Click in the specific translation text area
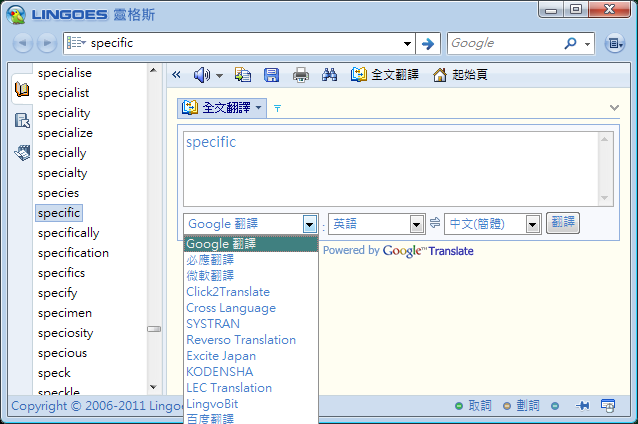 pos(391,169)
